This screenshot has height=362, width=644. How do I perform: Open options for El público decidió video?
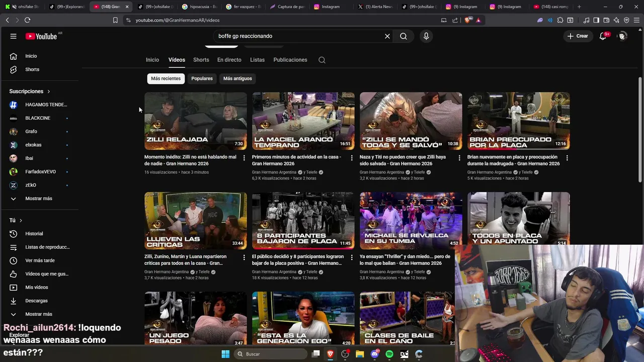(352, 257)
